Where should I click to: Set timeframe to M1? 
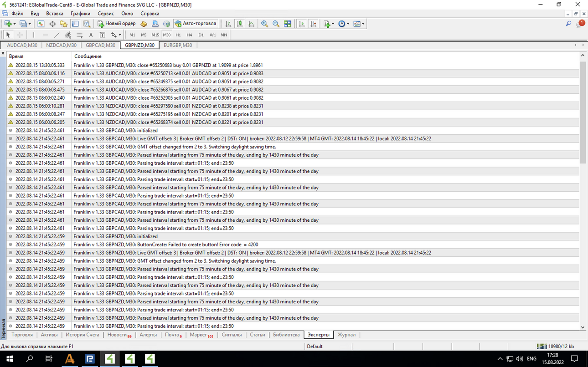tap(132, 35)
